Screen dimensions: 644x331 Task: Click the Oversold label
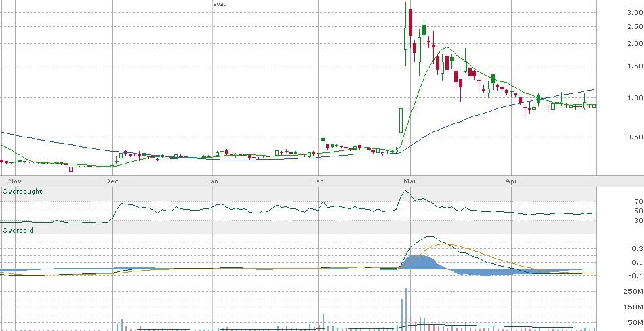18,231
